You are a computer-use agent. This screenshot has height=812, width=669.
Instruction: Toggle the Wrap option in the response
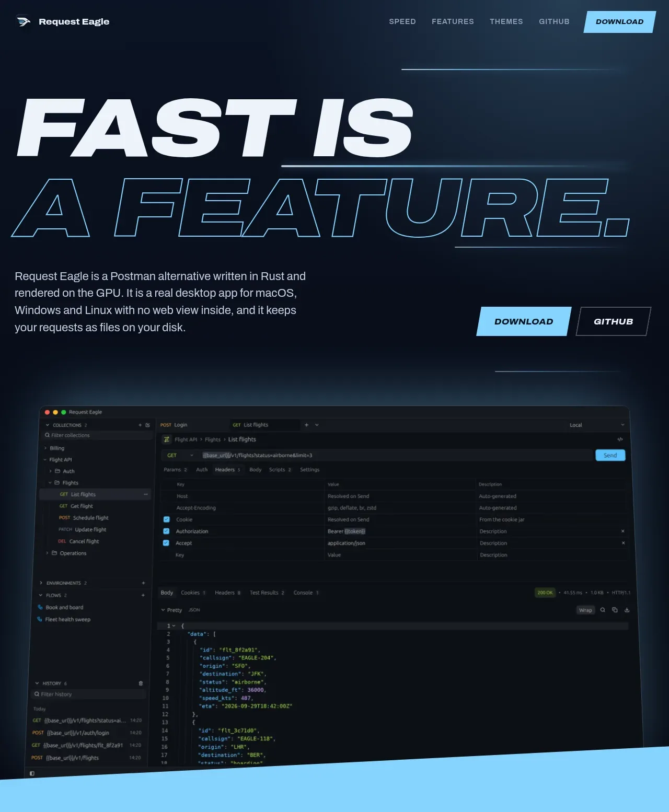click(585, 610)
